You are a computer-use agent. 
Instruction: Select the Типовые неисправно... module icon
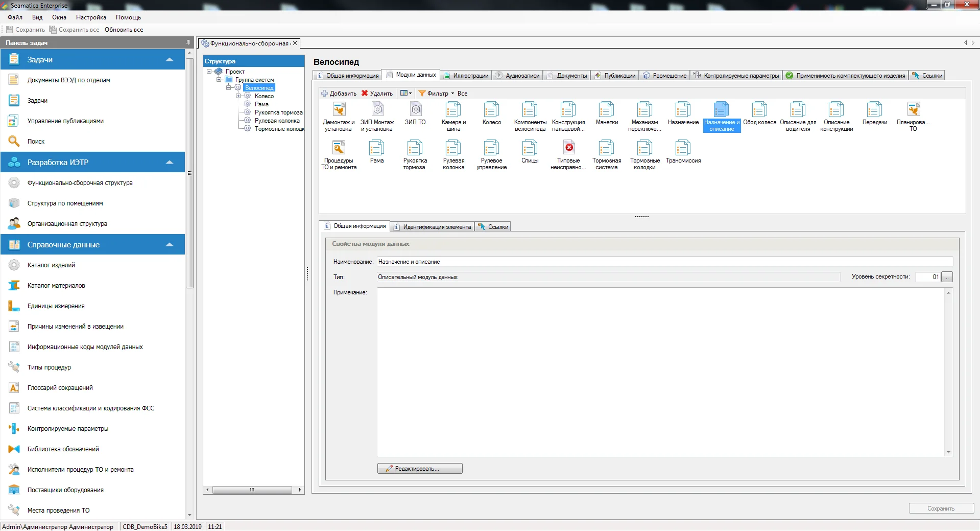568,155
